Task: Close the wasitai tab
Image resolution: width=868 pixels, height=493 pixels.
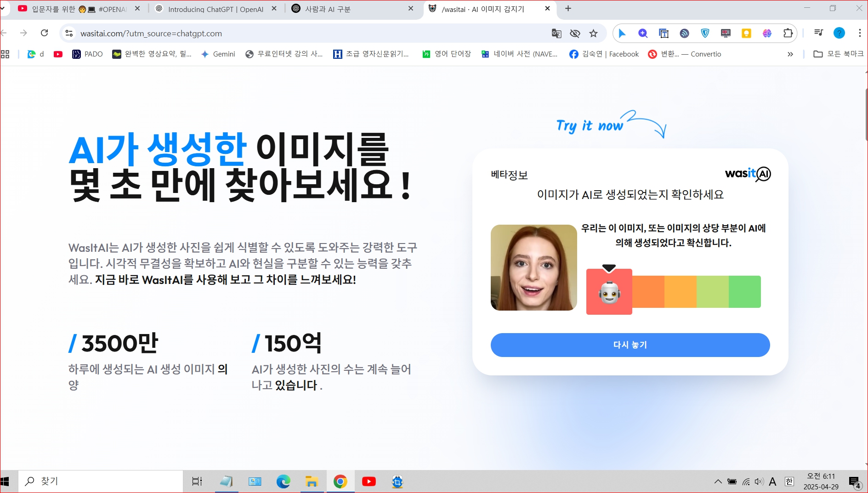Action: point(547,9)
